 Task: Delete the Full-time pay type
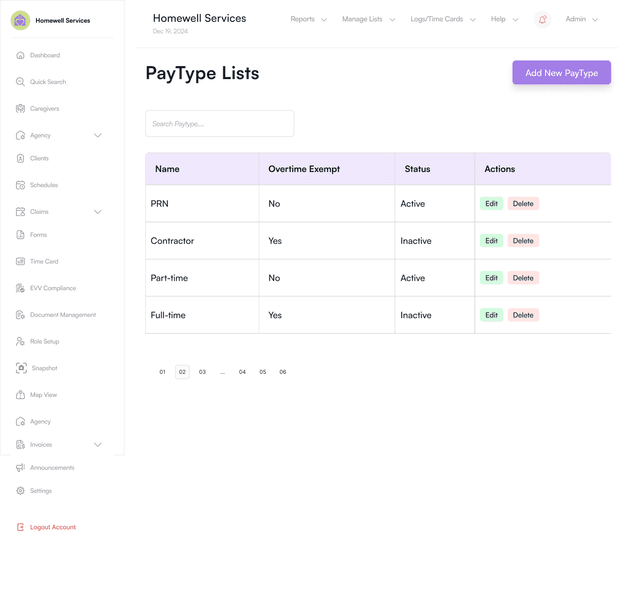pyautogui.click(x=523, y=315)
